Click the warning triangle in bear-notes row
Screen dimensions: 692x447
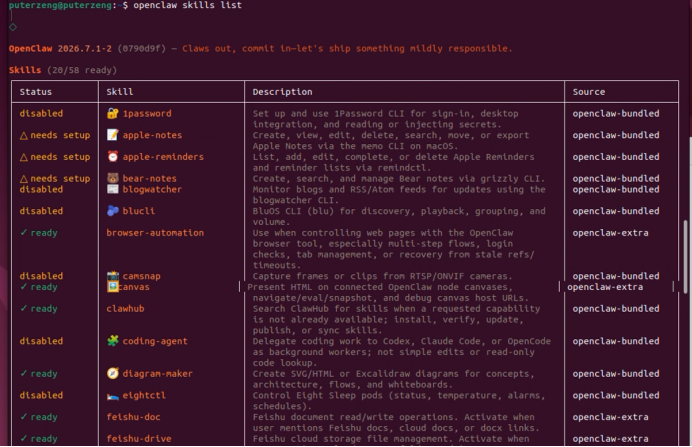pyautogui.click(x=24, y=179)
